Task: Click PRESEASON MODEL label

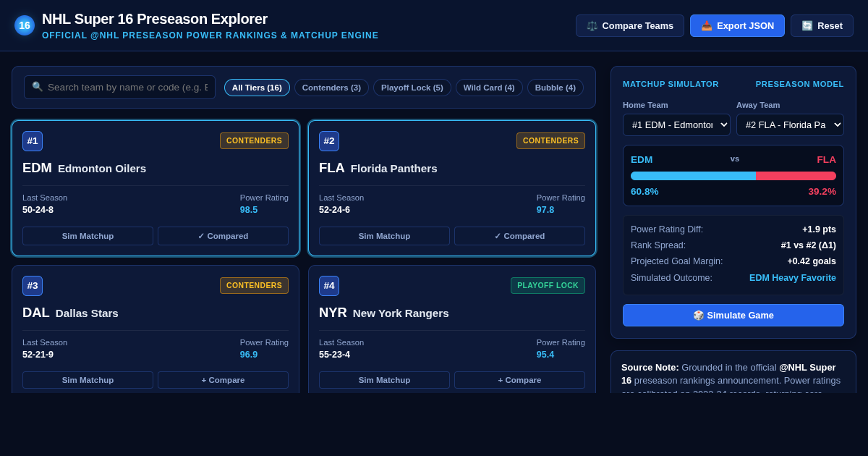Action: pos(800,84)
